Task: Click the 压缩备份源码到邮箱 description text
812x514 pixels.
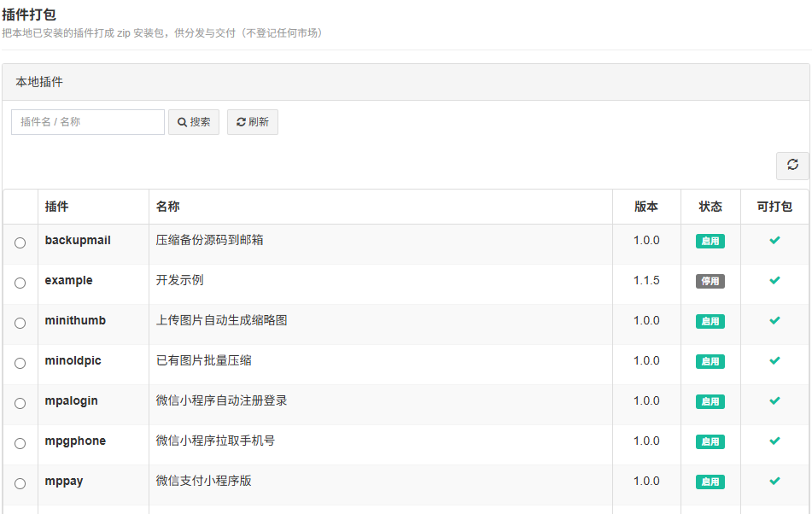Action: coord(210,240)
